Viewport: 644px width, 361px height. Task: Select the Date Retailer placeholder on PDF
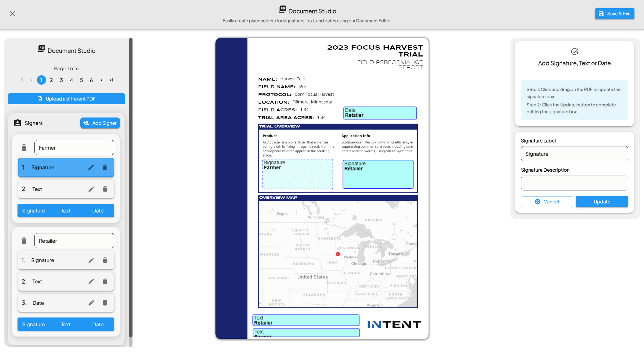[380, 113]
